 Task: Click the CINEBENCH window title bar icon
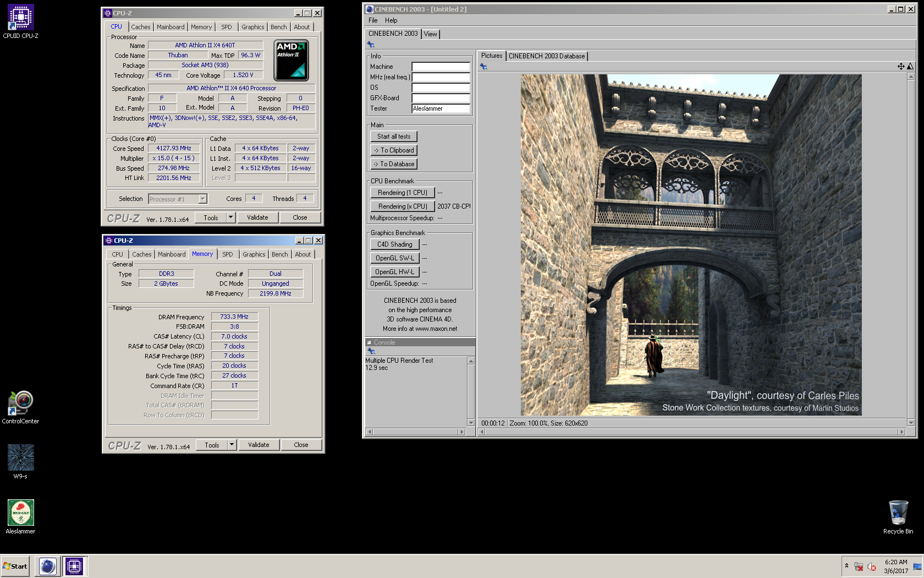coord(370,9)
